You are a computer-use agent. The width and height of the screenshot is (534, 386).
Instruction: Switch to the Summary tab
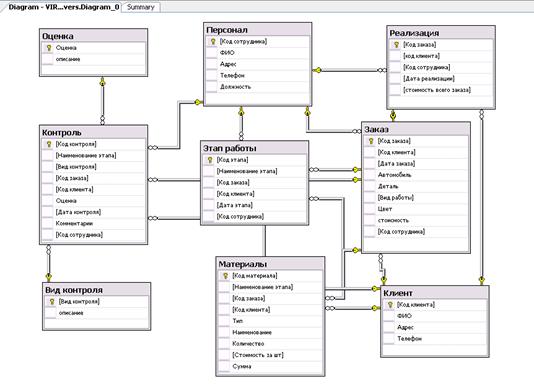coord(141,7)
